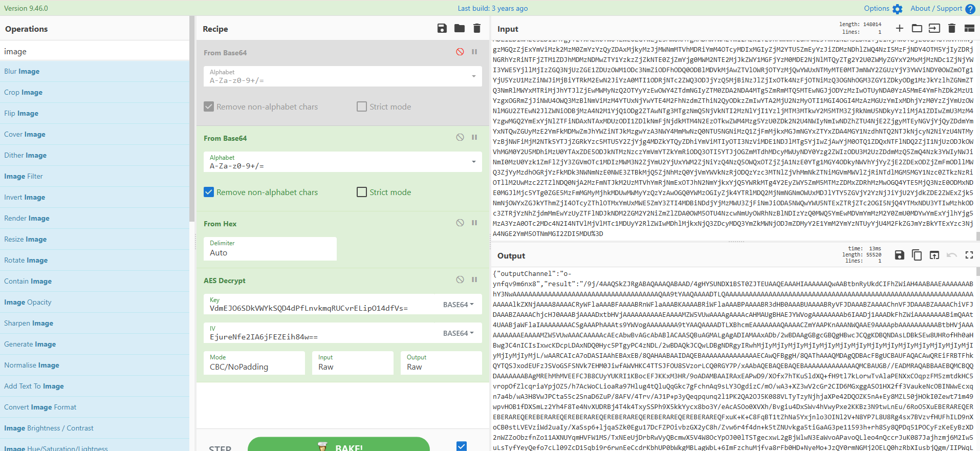Viewport: 980px width, 451px height.
Task: Reset the input pane layout icon
Action: pos(969,28)
